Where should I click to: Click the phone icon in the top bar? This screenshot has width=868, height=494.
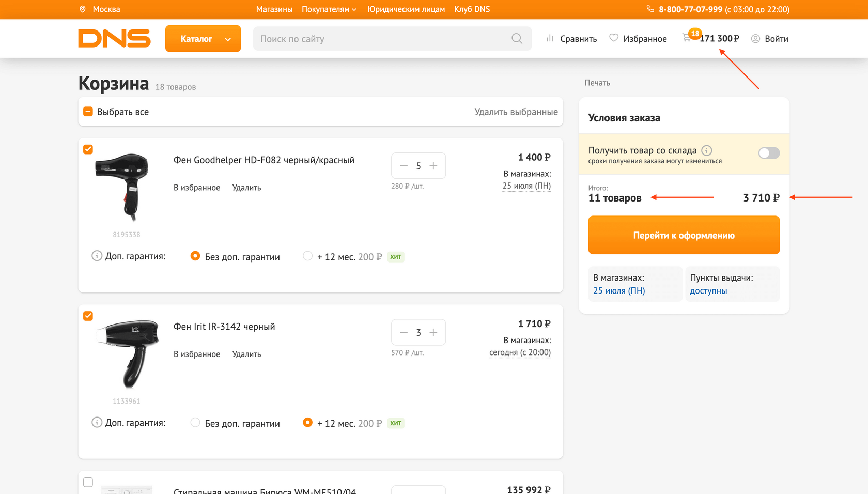[650, 9]
